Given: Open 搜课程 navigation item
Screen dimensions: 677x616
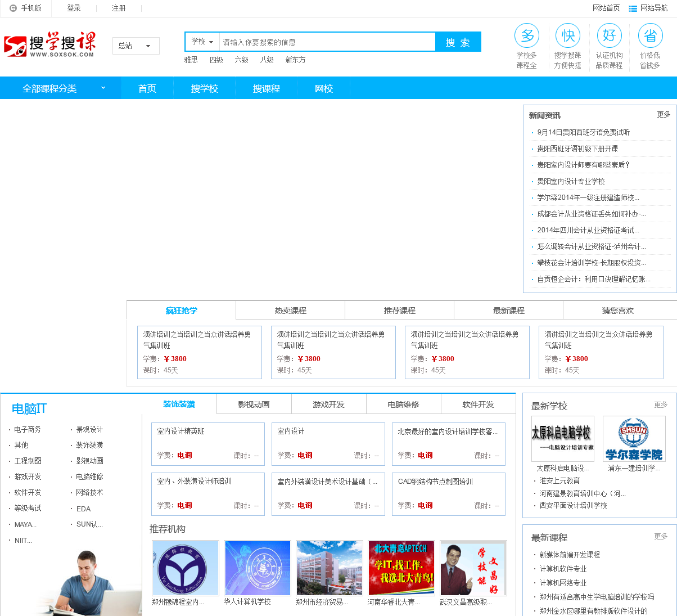Looking at the screenshot, I should point(267,88).
